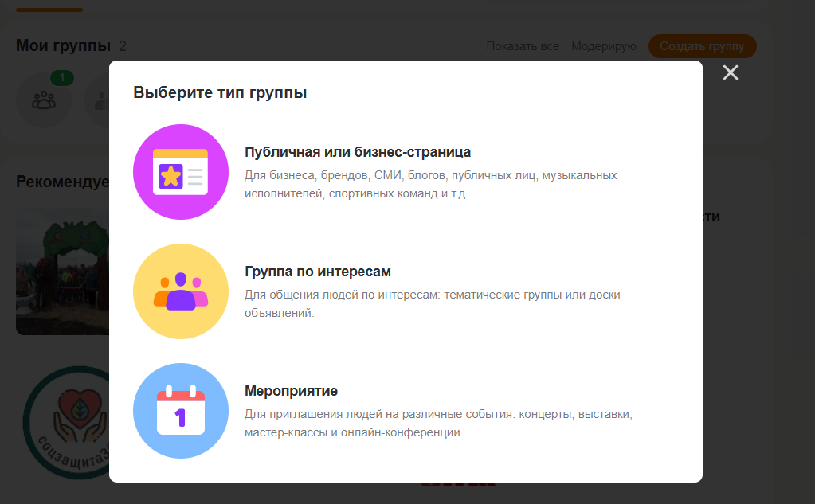Choose the yellow interest group people icon
This screenshot has height=504, width=815.
tap(180, 291)
